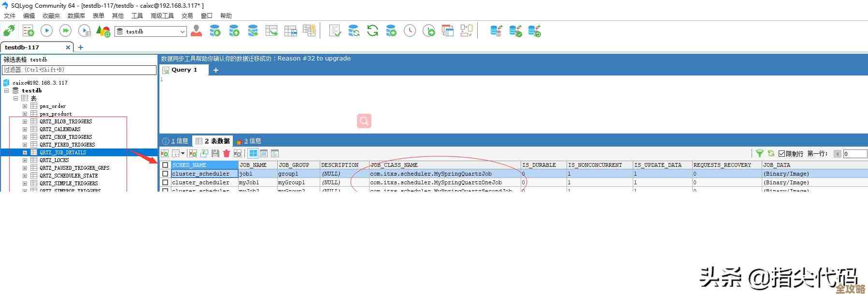Screen dimensions: 868x298
Task: Add a new query tab with plus
Action: (x=216, y=70)
